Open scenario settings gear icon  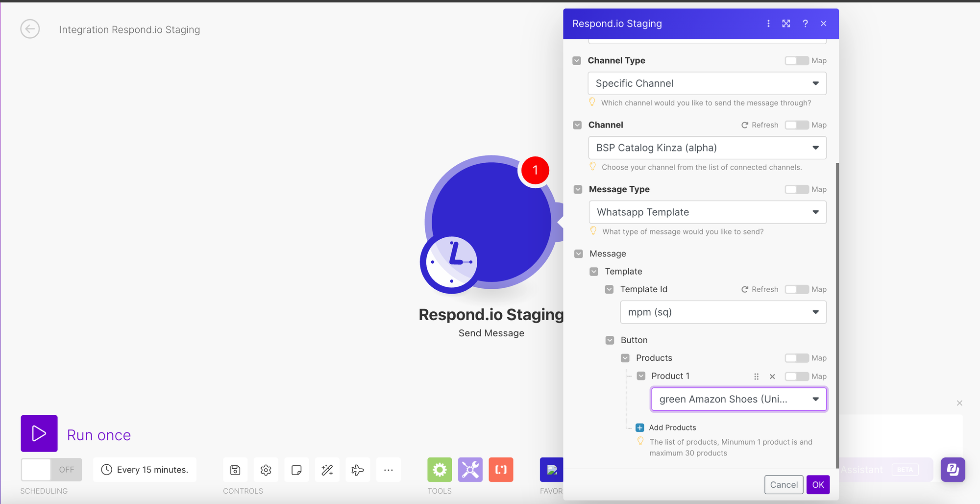coord(266,470)
